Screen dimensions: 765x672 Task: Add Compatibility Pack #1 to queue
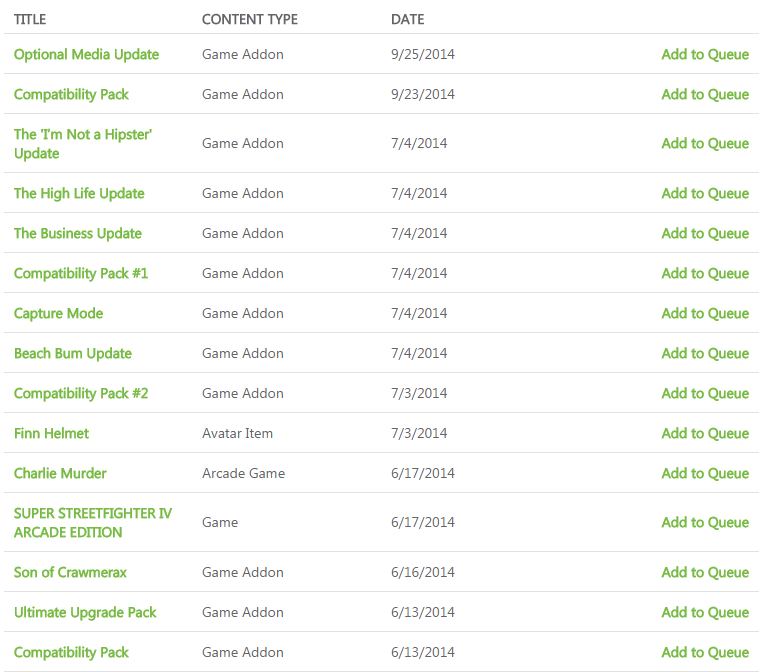(705, 273)
